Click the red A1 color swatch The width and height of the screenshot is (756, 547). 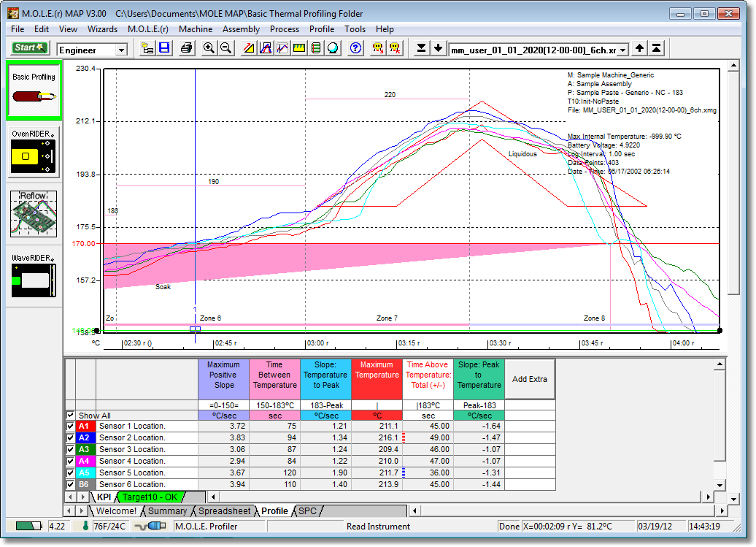[85, 426]
